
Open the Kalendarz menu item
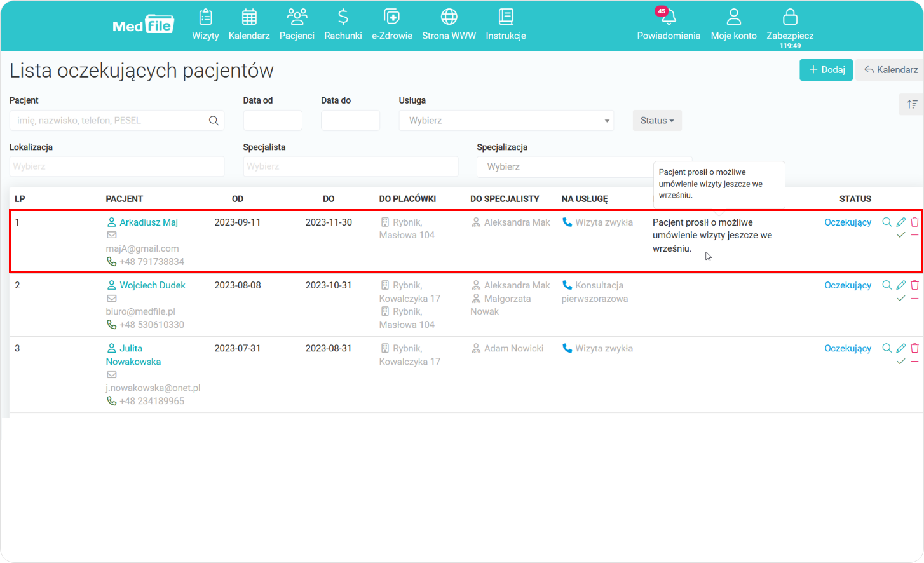point(249,25)
